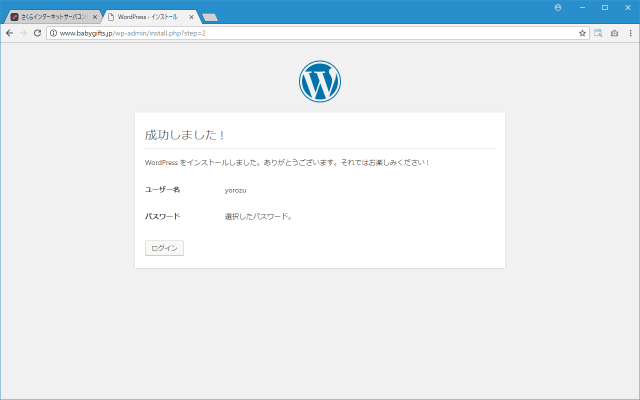Reload the page with the refresh icon
Image resolution: width=640 pixels, height=400 pixels.
38,33
